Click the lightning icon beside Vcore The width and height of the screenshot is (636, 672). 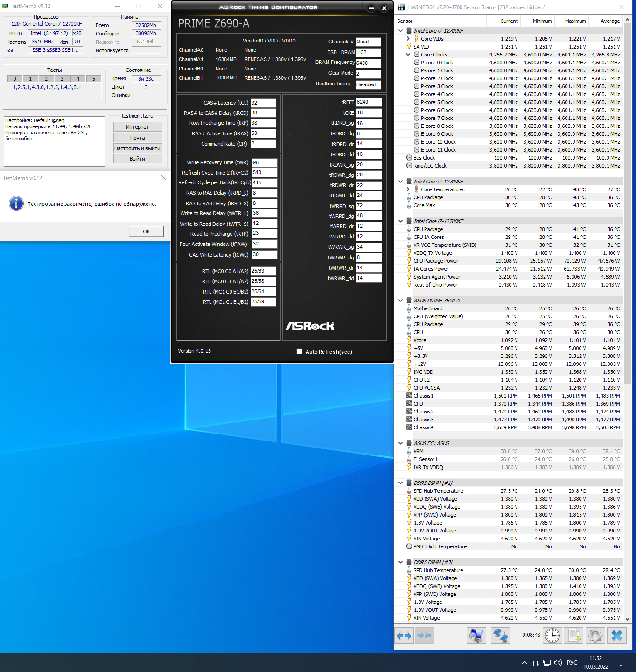409,340
